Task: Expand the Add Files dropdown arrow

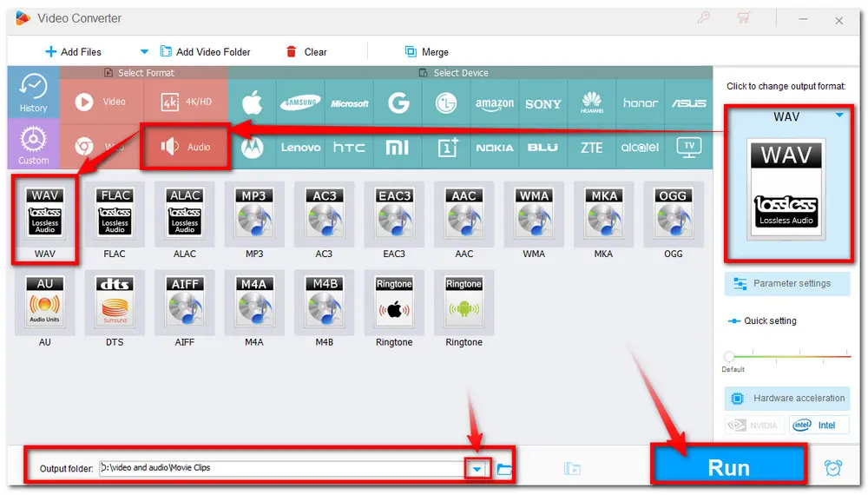Action: pos(144,52)
